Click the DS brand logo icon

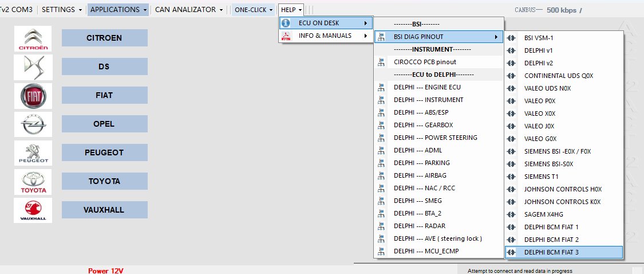point(33,67)
